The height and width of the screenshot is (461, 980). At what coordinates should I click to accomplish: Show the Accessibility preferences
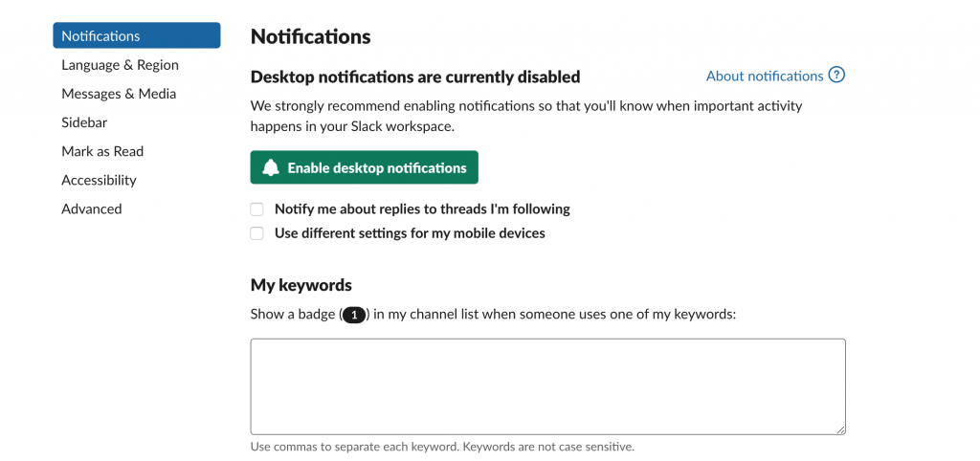(99, 180)
